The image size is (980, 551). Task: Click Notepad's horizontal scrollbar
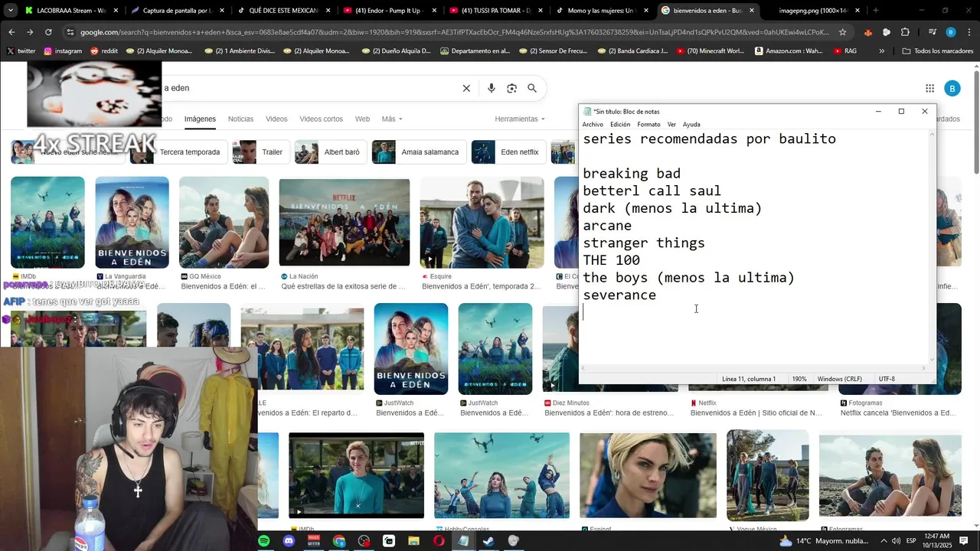pyautogui.click(x=753, y=368)
